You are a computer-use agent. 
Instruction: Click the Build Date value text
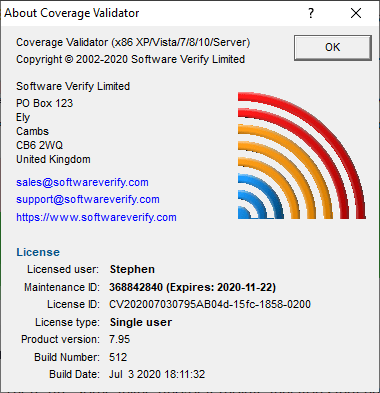[x=157, y=374]
